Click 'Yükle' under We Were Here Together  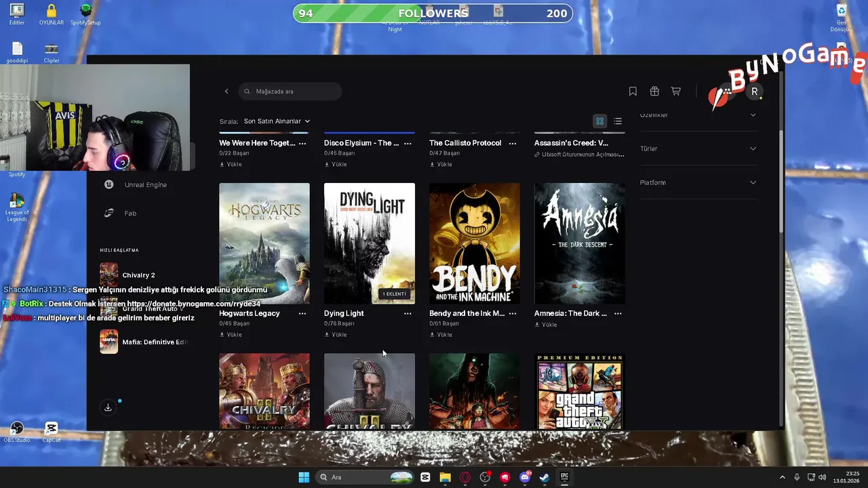click(231, 164)
